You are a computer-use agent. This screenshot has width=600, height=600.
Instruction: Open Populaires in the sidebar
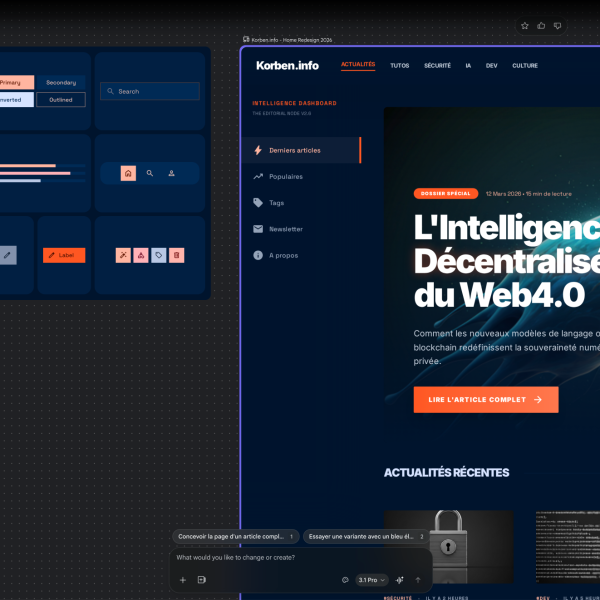coord(285,177)
